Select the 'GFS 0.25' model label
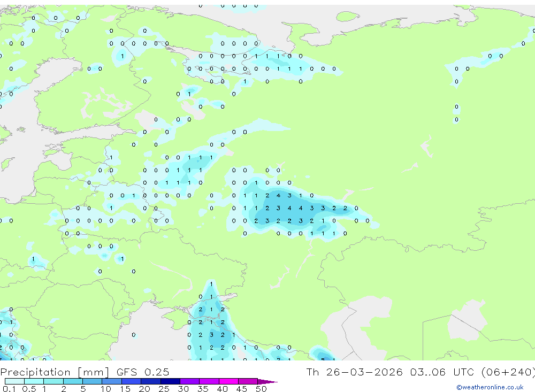Image resolution: width=535 pixels, height=392 pixels. (143, 372)
